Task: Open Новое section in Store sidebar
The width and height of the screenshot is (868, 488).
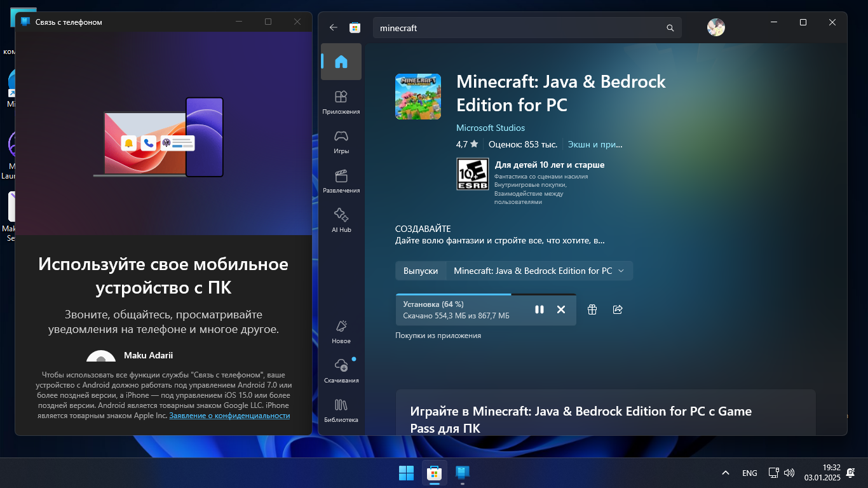Action: [x=341, y=331]
